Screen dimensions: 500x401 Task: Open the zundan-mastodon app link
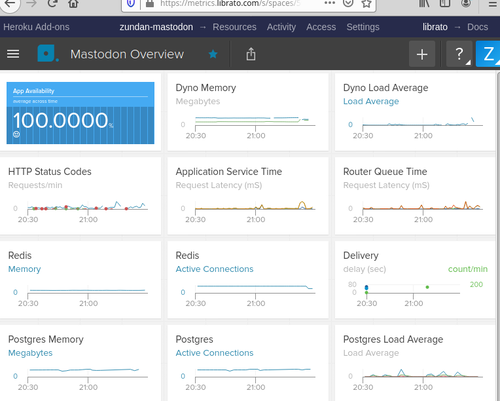[x=156, y=27]
